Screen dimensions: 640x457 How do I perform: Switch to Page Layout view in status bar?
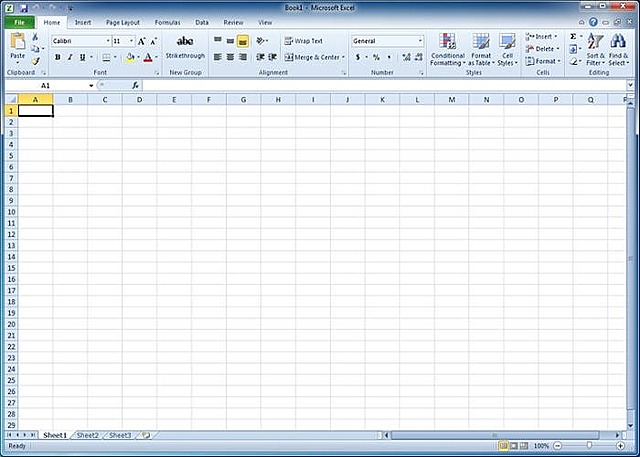[514, 446]
